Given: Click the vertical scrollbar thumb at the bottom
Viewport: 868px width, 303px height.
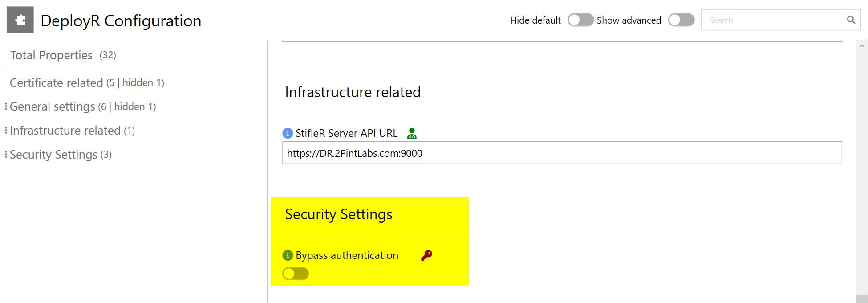Looking at the screenshot, I should pos(862,299).
